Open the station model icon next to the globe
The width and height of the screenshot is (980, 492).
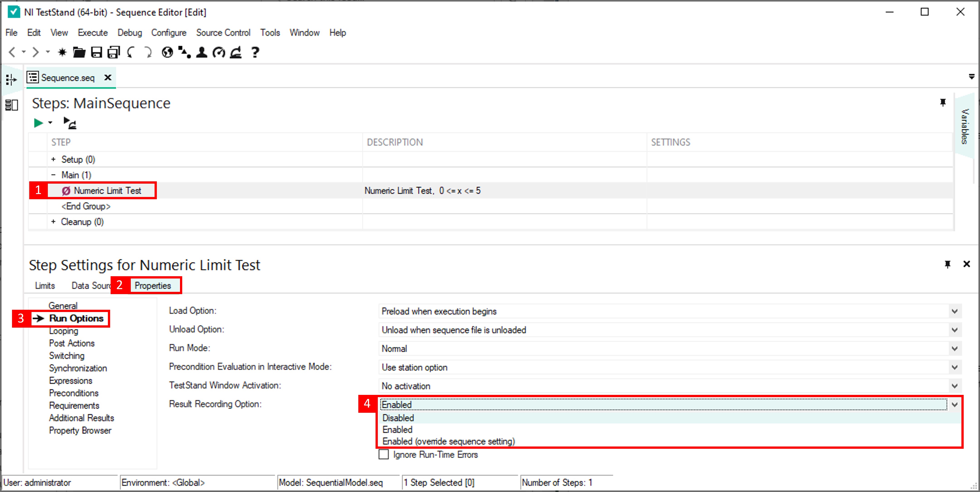(x=184, y=52)
